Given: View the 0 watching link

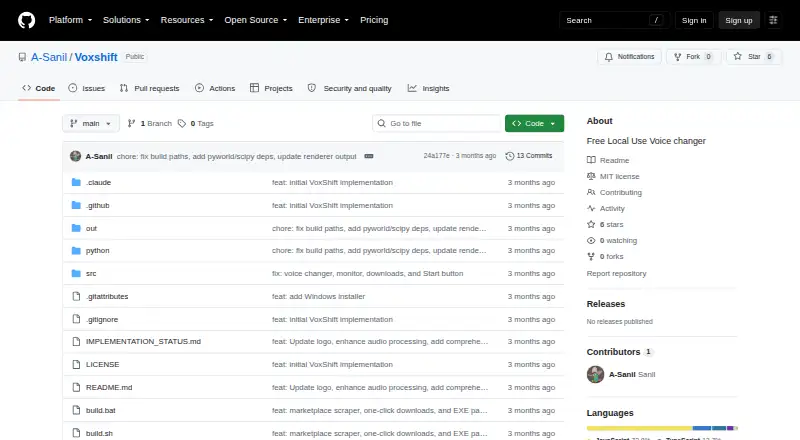Looking at the screenshot, I should (612, 240).
